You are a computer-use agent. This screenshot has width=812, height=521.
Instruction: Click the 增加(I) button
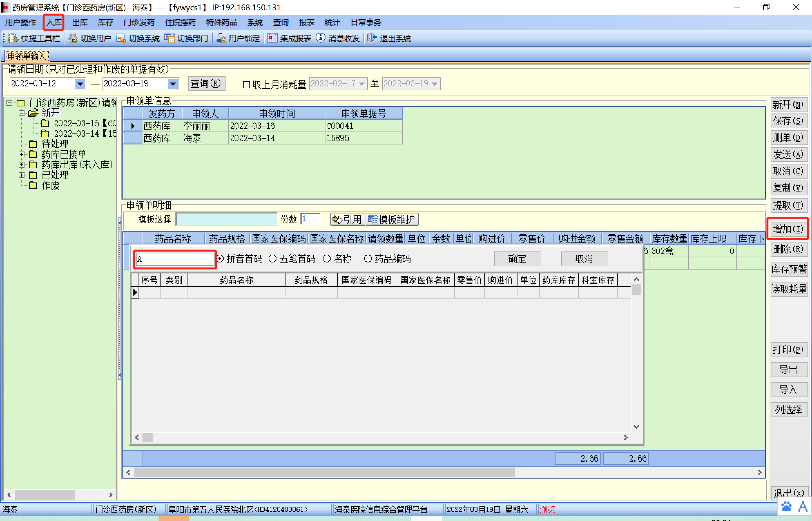[x=788, y=229]
